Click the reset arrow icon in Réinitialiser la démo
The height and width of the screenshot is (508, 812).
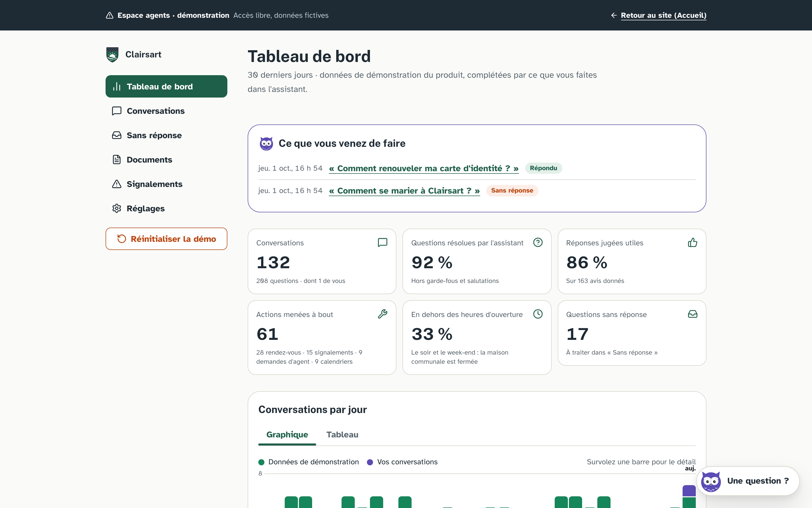(x=122, y=239)
